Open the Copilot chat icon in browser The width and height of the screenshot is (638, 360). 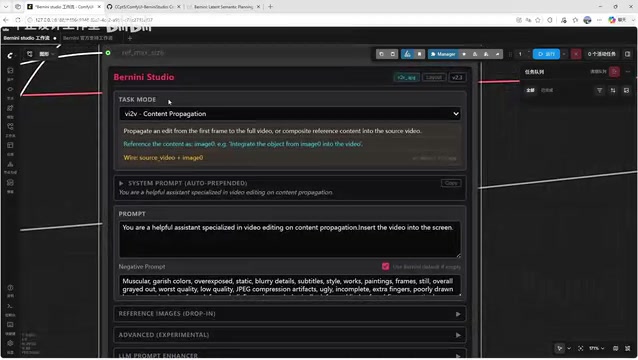(612, 20)
